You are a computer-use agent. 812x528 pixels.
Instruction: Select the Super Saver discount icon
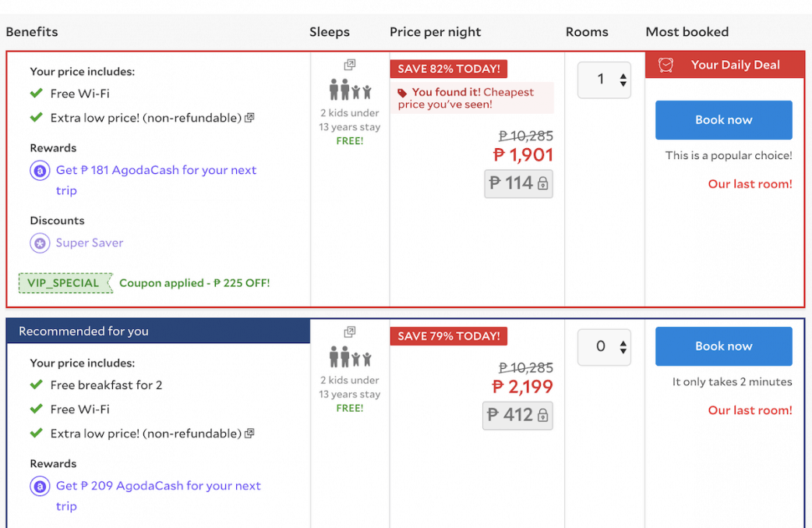pos(40,243)
